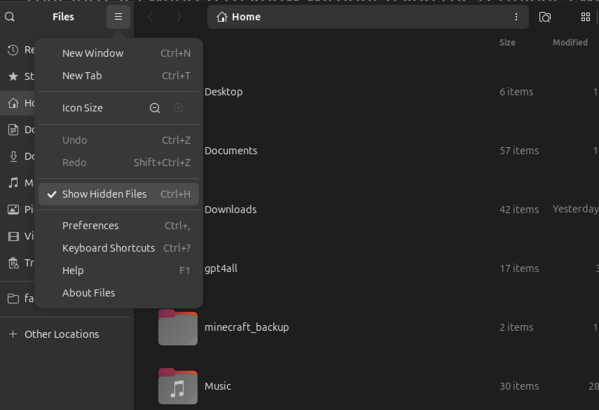Click the 57 items size text
Screen dimensions: 599x410
[x=519, y=151]
